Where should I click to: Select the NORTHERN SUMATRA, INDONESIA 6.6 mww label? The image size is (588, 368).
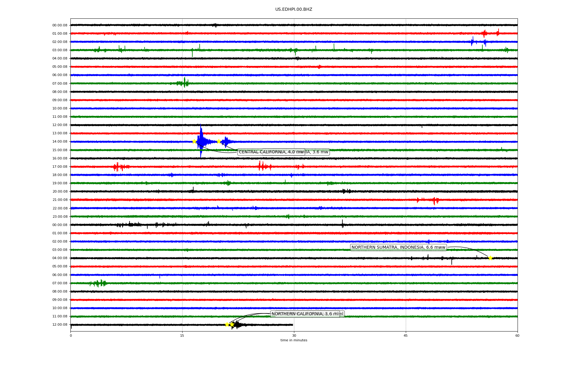398,247
